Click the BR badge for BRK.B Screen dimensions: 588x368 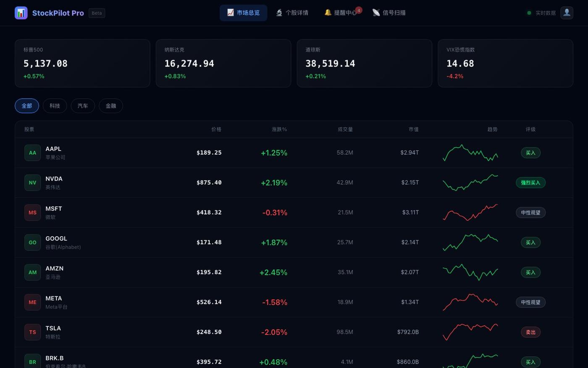(x=32, y=362)
